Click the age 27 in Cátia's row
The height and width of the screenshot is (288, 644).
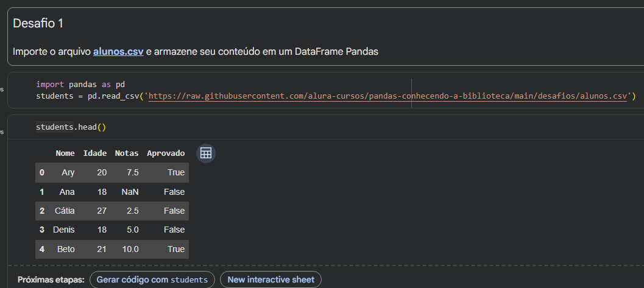click(102, 211)
